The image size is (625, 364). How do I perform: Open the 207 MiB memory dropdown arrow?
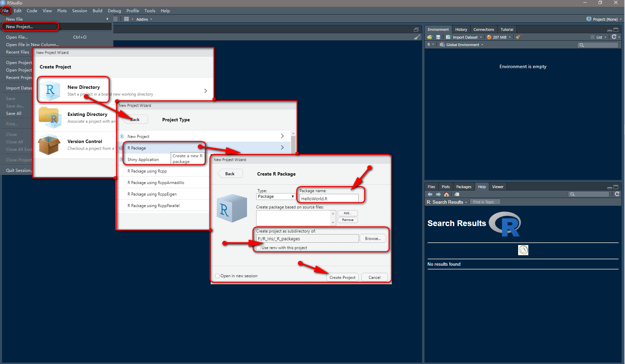coord(510,37)
